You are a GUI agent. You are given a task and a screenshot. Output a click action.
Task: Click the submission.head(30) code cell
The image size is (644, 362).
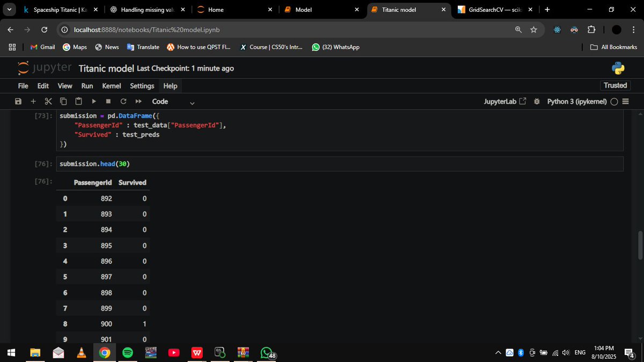tap(339, 164)
